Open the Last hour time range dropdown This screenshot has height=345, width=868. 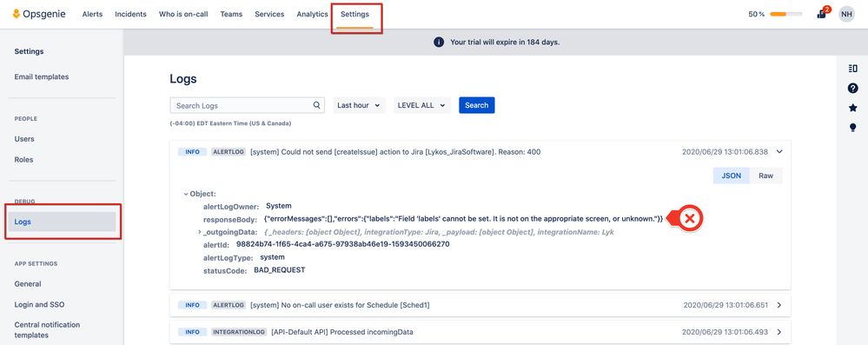tap(359, 105)
